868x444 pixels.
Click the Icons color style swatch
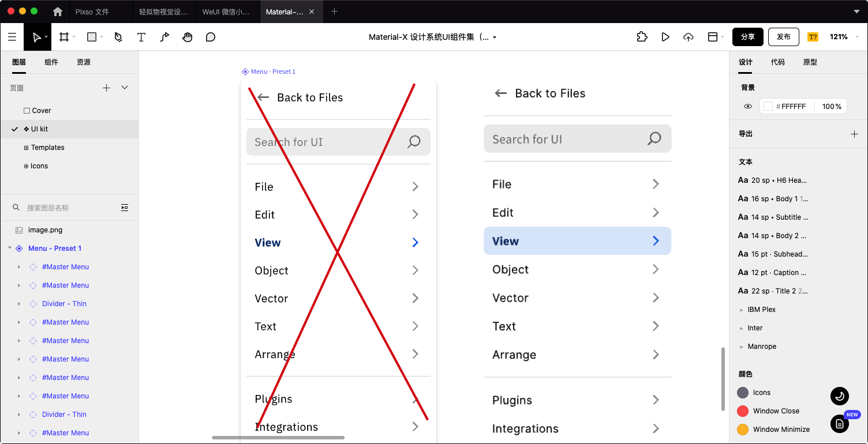point(743,393)
